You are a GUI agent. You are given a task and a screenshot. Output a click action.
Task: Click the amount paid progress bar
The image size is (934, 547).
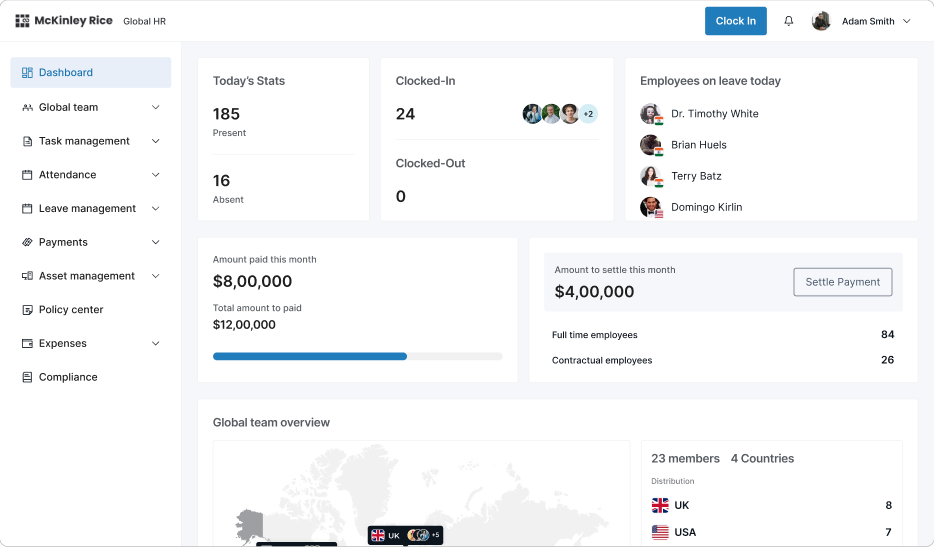[357, 356]
